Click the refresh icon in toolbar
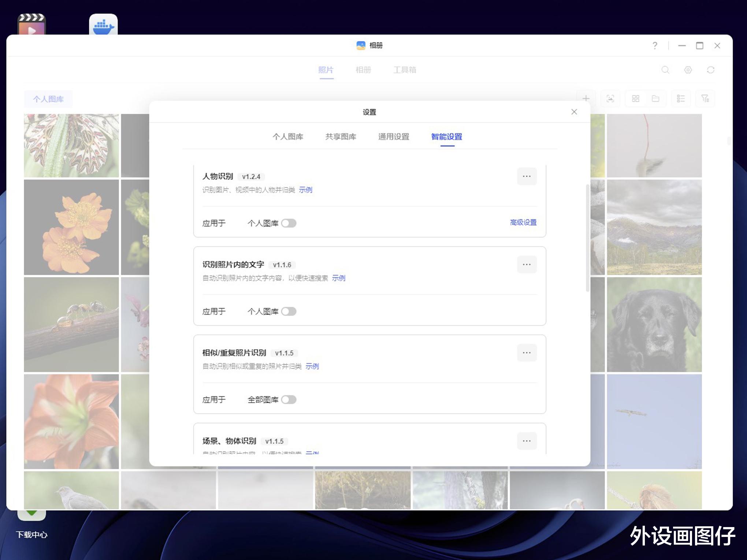The height and width of the screenshot is (560, 747). [710, 70]
